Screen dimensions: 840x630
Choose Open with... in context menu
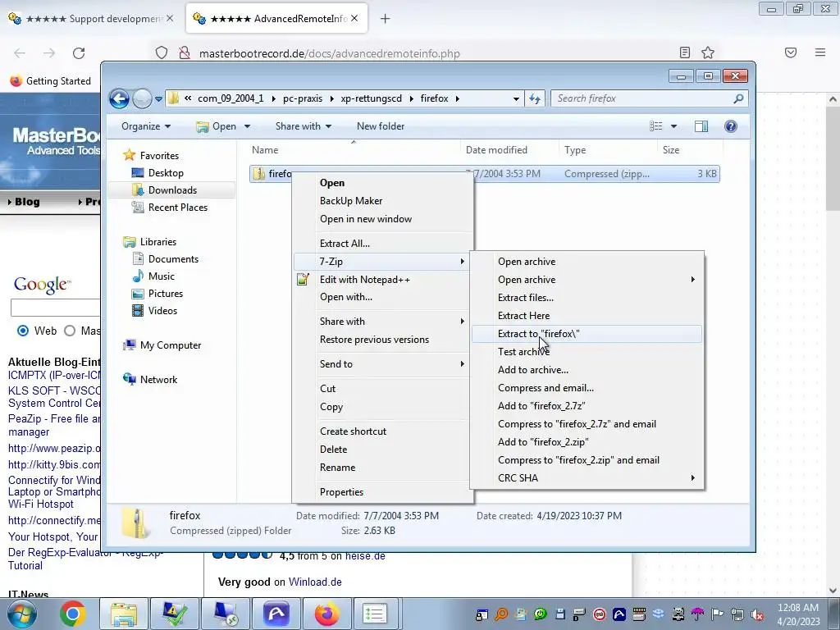(383, 297)
